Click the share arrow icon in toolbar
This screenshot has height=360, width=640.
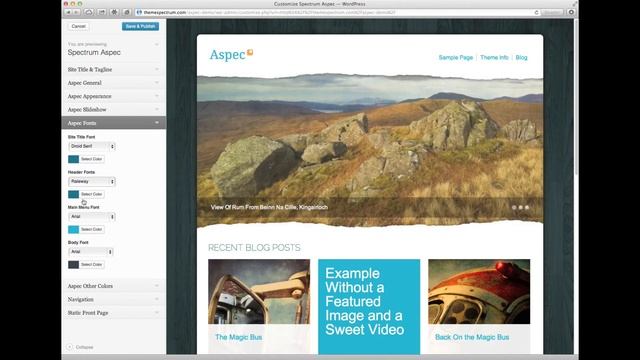coord(102,12)
